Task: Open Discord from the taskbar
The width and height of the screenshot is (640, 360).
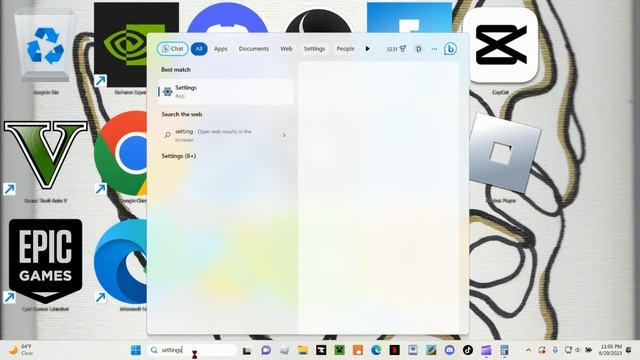Action: (x=449, y=350)
